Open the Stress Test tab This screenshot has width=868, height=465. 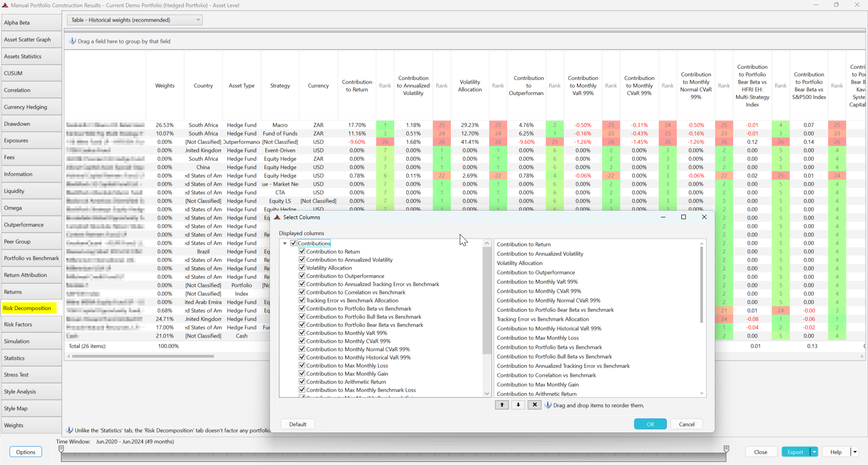click(x=31, y=374)
